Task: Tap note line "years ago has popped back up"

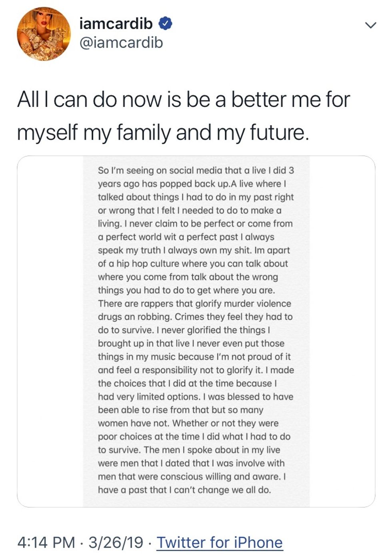Action: [192, 184]
